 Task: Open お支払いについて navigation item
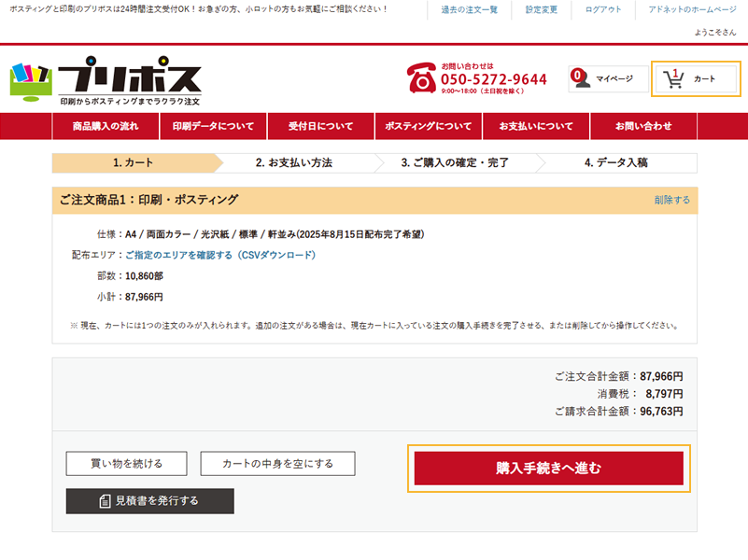tap(536, 126)
